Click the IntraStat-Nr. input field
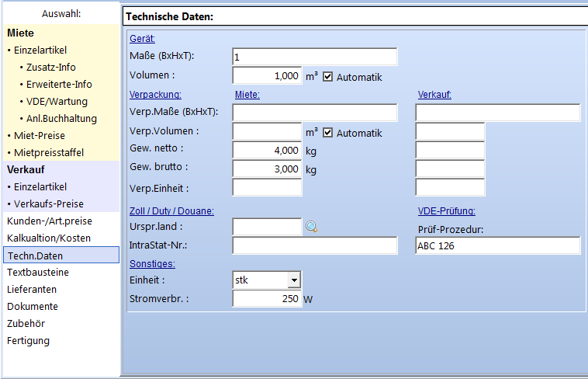The image size is (588, 379). [315, 245]
